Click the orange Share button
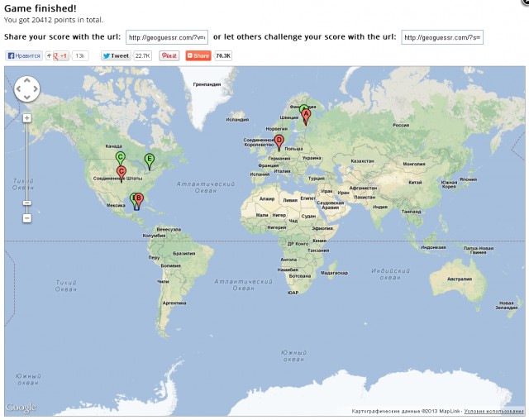This screenshot has height=420, width=529. click(x=198, y=55)
